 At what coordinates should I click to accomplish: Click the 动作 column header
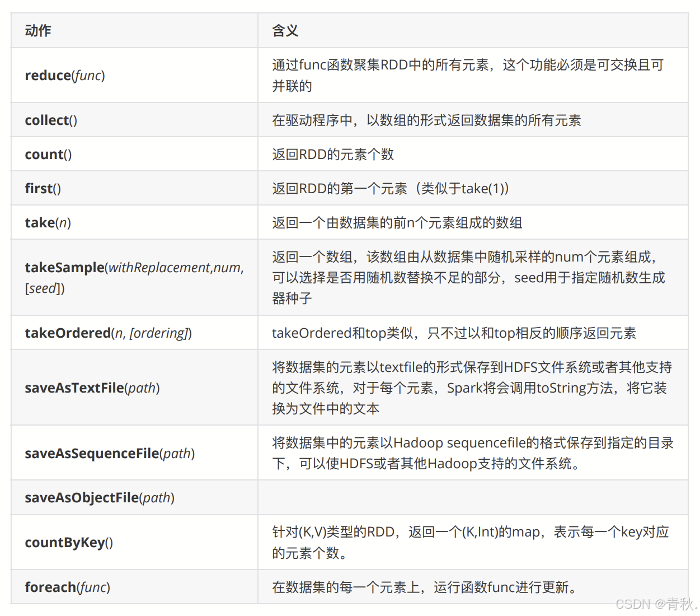[x=38, y=31]
